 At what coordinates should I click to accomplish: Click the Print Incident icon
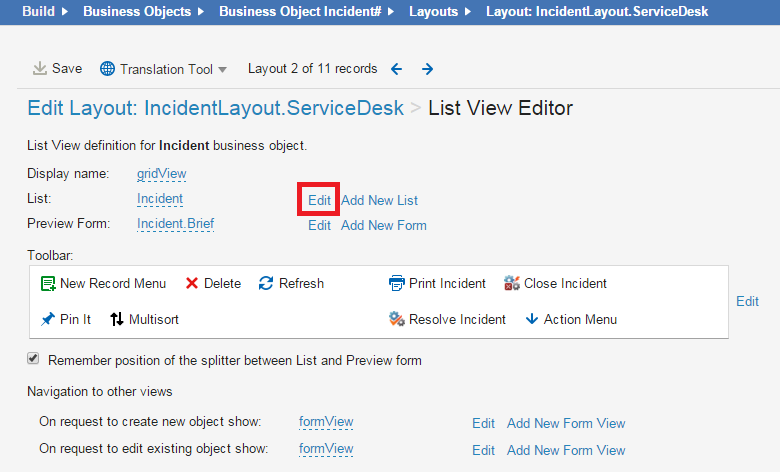[396, 284]
